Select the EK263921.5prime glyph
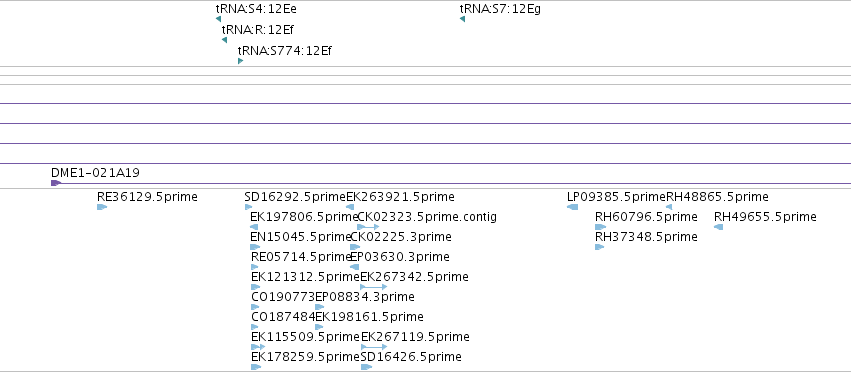Viewport: 851px width, 372px height. pyautogui.click(x=350, y=207)
